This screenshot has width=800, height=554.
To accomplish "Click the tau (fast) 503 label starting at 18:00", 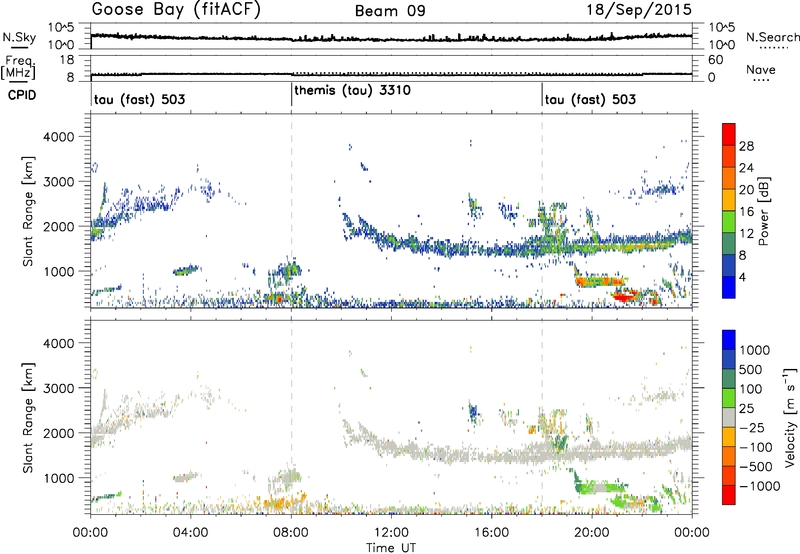I will 590,99.
